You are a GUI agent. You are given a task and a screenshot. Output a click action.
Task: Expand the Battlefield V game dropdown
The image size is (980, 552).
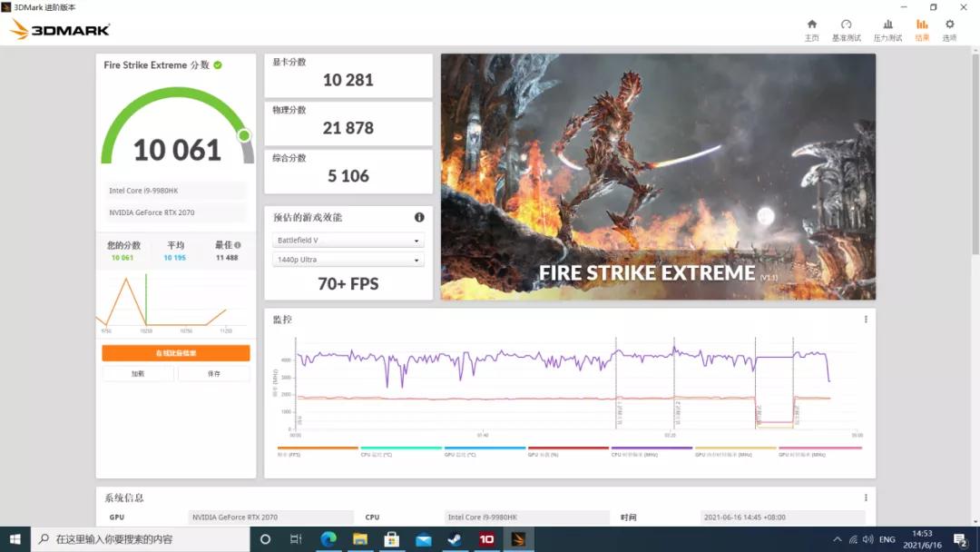click(348, 240)
